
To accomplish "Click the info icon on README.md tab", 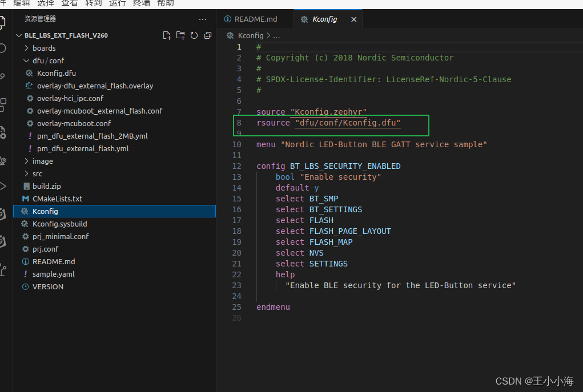I will pos(228,19).
